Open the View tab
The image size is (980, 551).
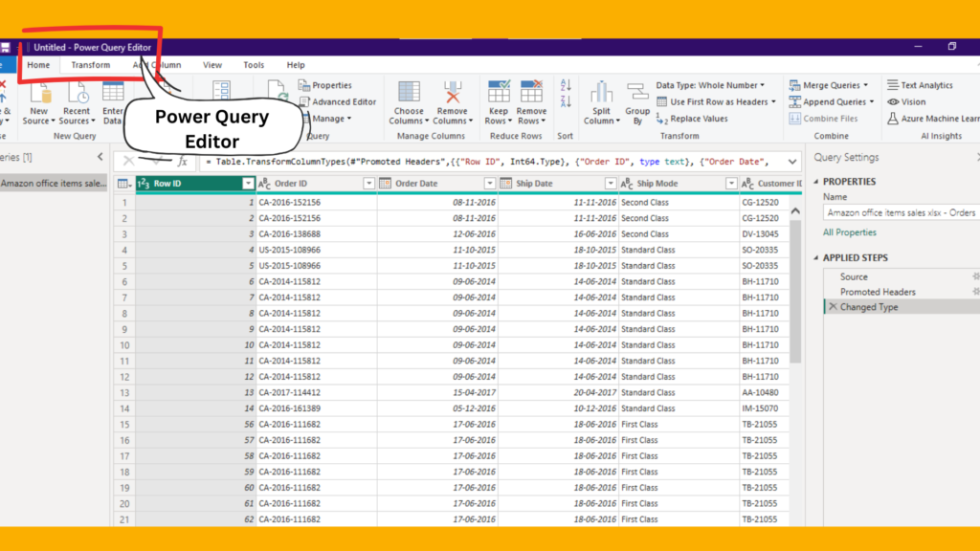click(x=212, y=65)
